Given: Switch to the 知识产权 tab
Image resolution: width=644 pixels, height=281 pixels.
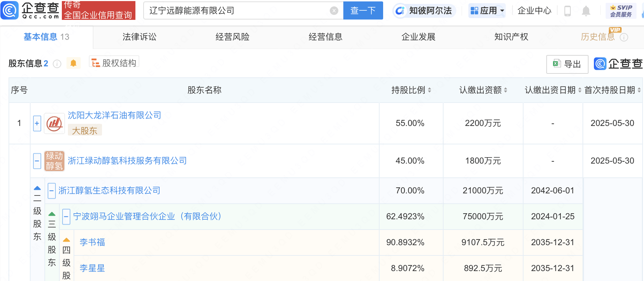Looking at the screenshot, I should (511, 37).
